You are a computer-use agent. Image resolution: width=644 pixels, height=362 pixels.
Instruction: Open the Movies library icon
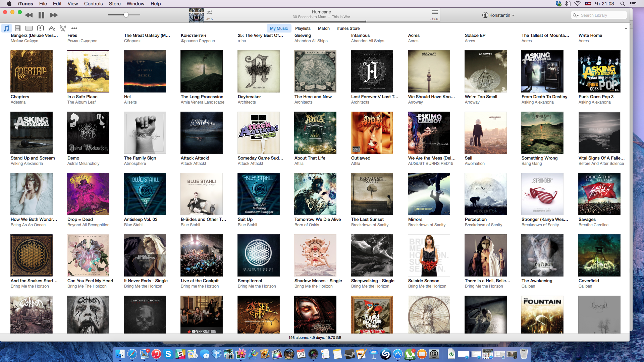pyautogui.click(x=18, y=28)
